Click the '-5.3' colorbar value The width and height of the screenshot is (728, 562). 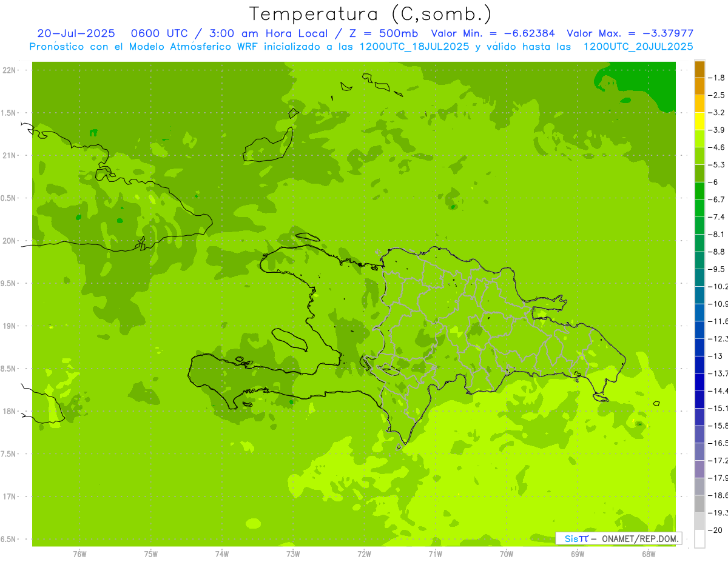click(716, 164)
